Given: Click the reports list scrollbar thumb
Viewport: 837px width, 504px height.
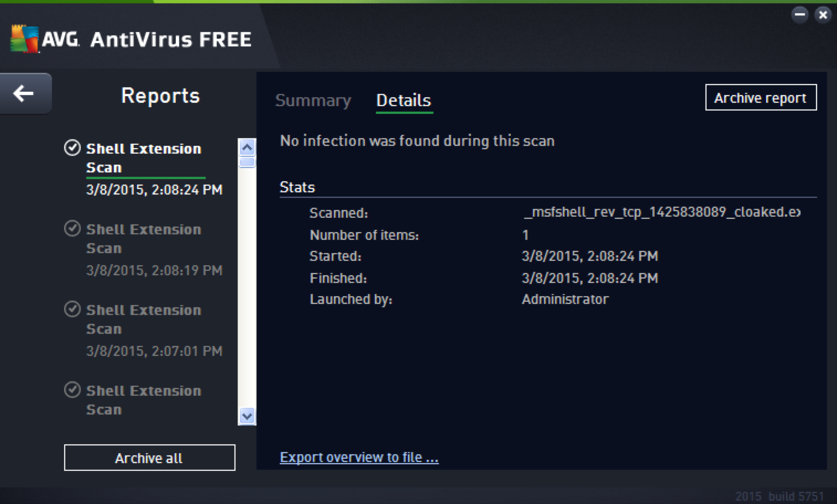Looking at the screenshot, I should tap(247, 162).
